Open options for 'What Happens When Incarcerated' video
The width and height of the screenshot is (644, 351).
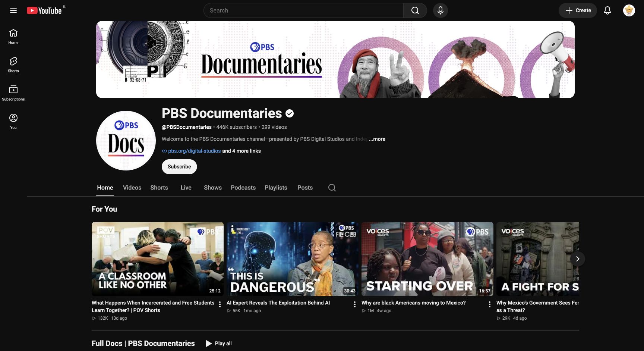(220, 304)
